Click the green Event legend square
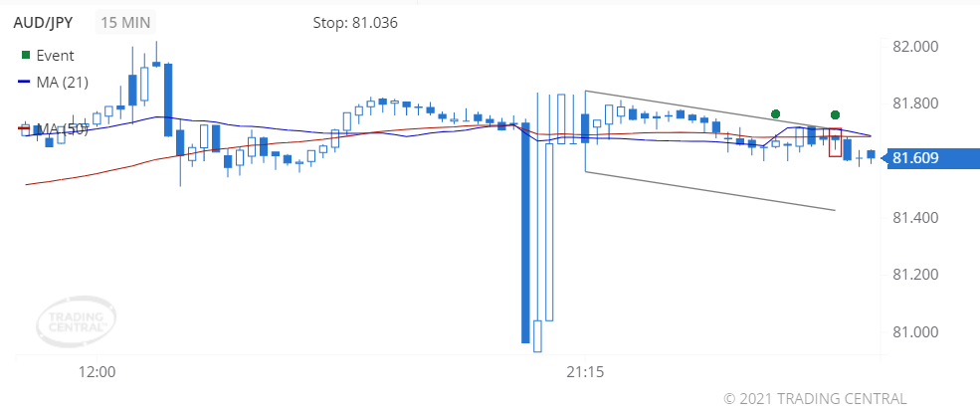The width and height of the screenshot is (980, 413). pos(26,56)
